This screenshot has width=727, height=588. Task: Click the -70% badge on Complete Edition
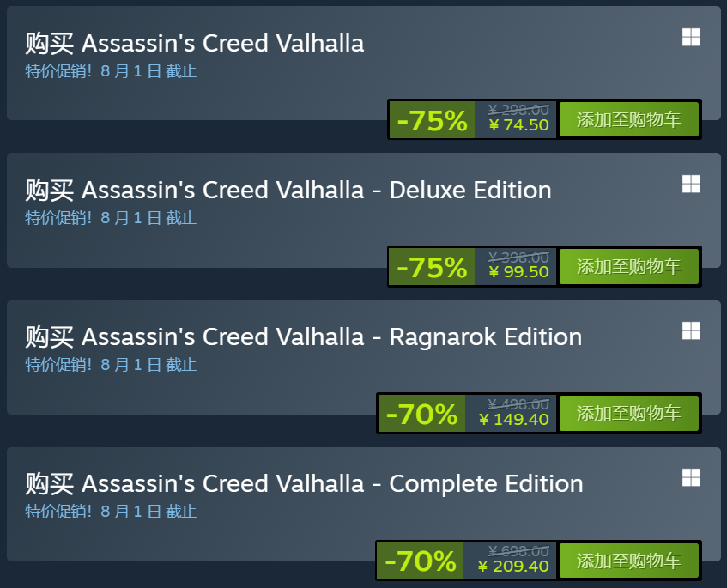(421, 561)
